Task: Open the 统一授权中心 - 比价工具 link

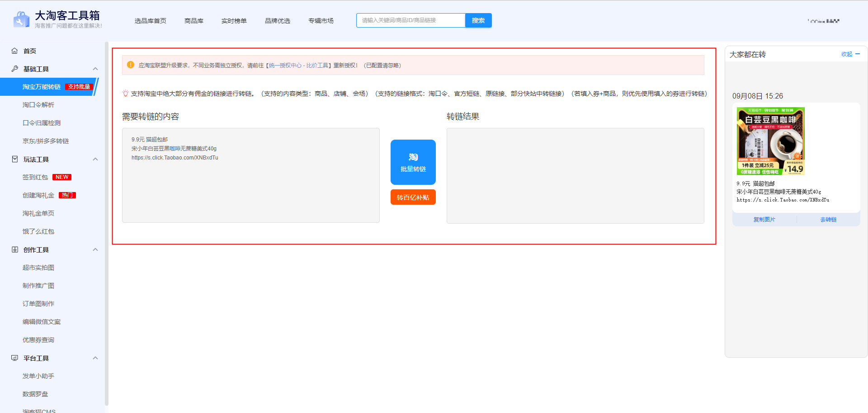Action: point(298,66)
